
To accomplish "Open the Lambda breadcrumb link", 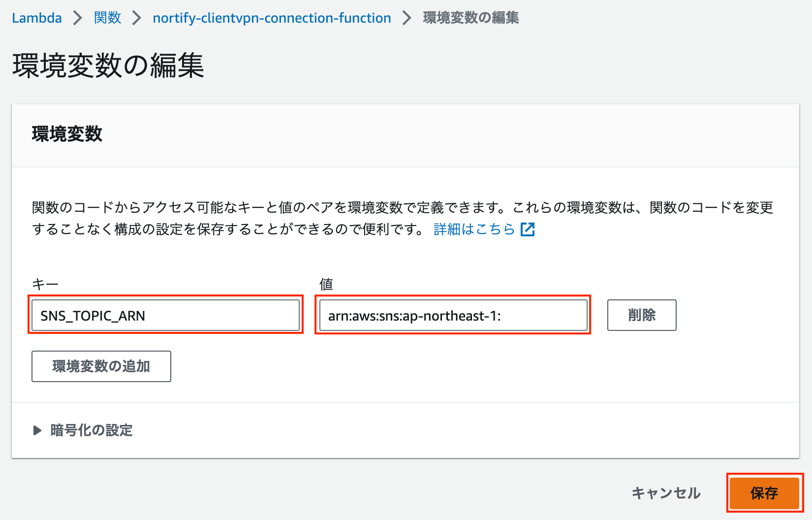I will tap(36, 17).
